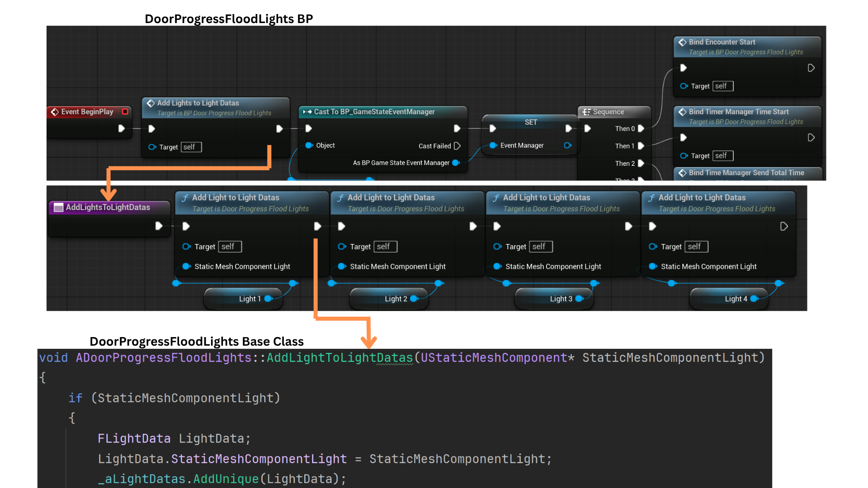Click the red delegate pin on Event BeginPlay
868x488 pixels.
click(x=125, y=112)
